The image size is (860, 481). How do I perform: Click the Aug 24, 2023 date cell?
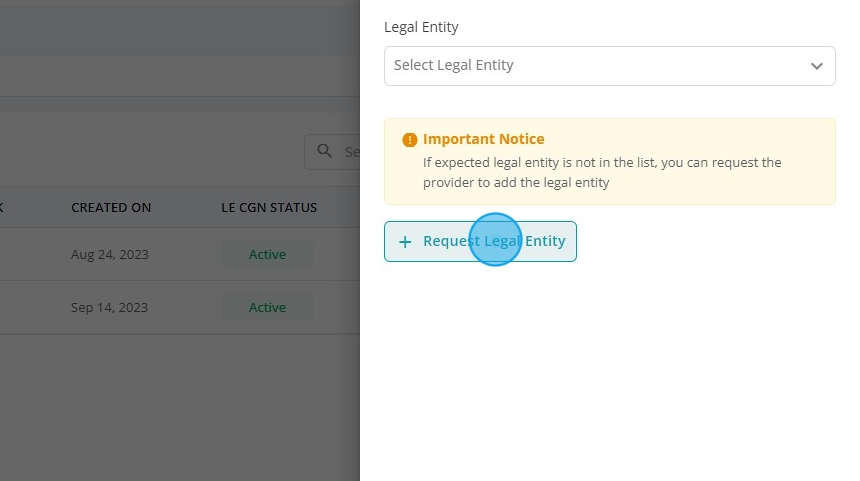click(x=110, y=254)
